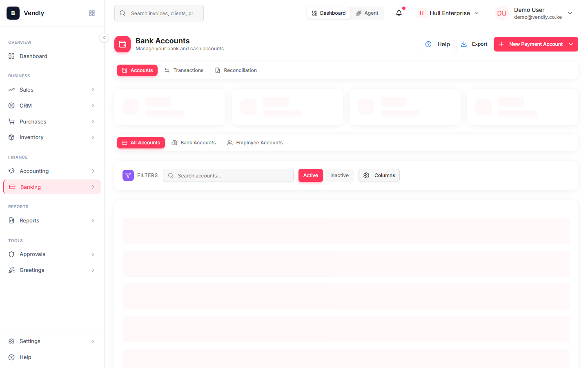Click the DU user avatar
Screen dimensions: 588x368
(x=502, y=13)
